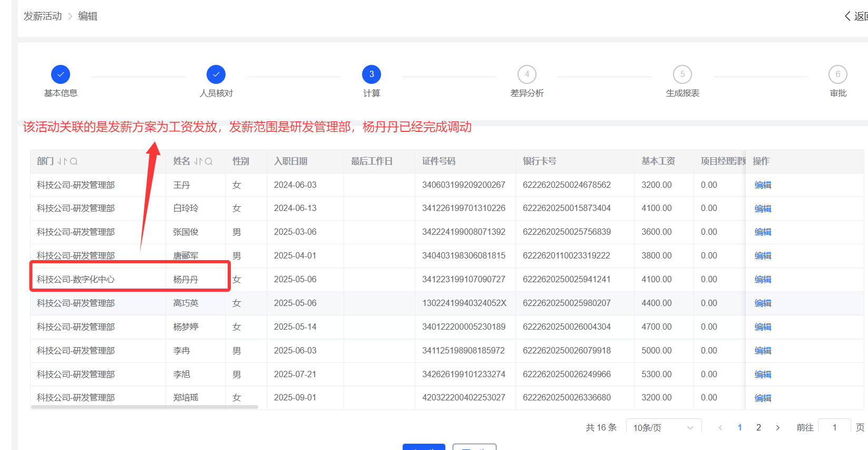Edit the row for 王丹
868x450 pixels.
tap(763, 185)
